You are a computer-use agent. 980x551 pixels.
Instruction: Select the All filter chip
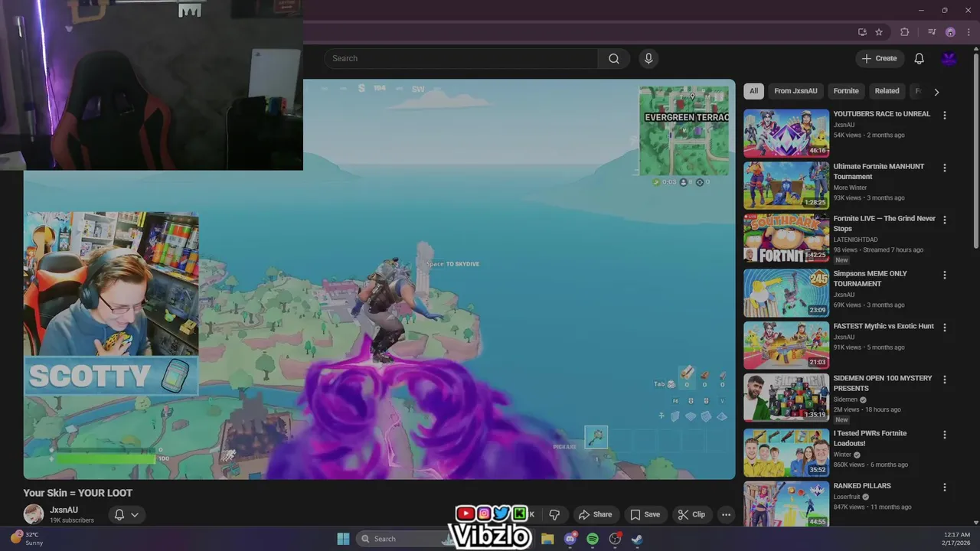pos(753,91)
